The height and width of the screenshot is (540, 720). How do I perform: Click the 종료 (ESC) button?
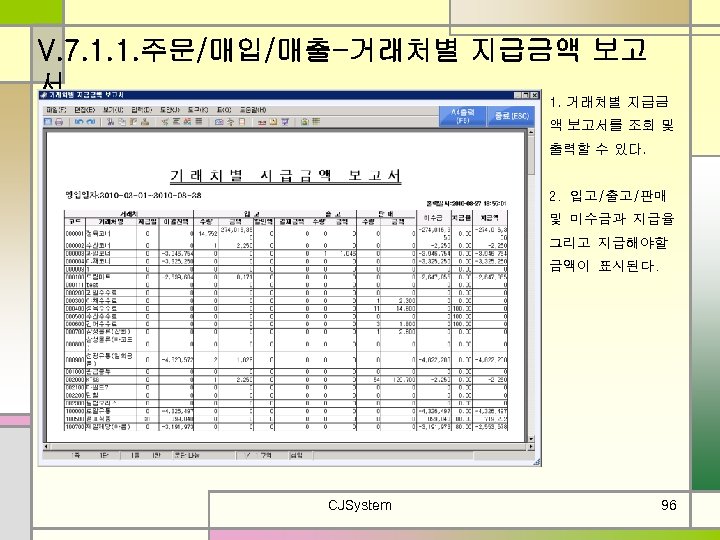(512, 116)
